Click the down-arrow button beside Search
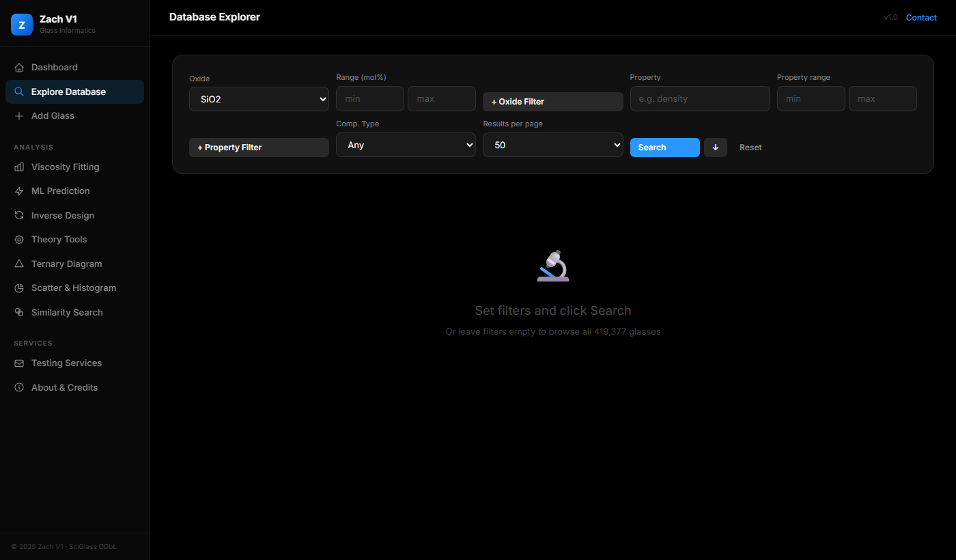Screen dimensions: 956x560 click(716, 148)
